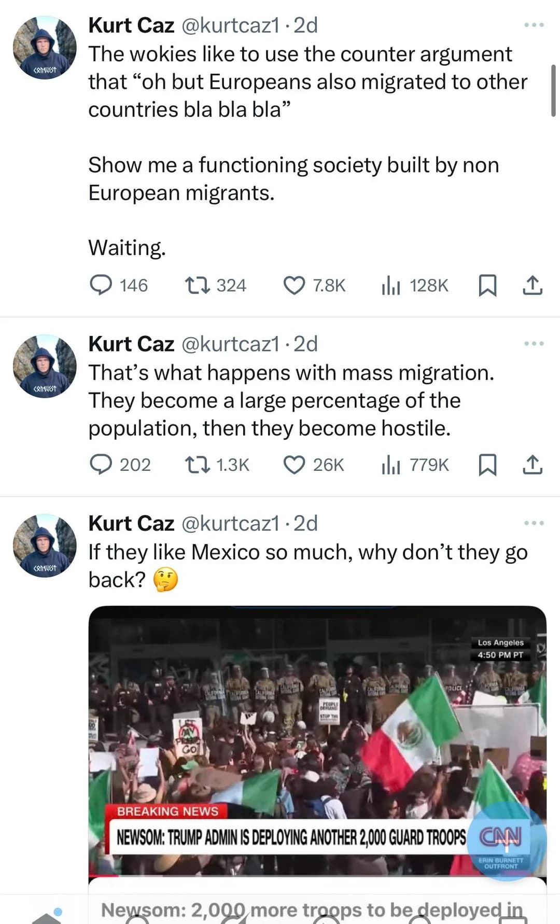Like the tweet with 26K likes
The height and width of the screenshot is (924, 560).
(295, 465)
